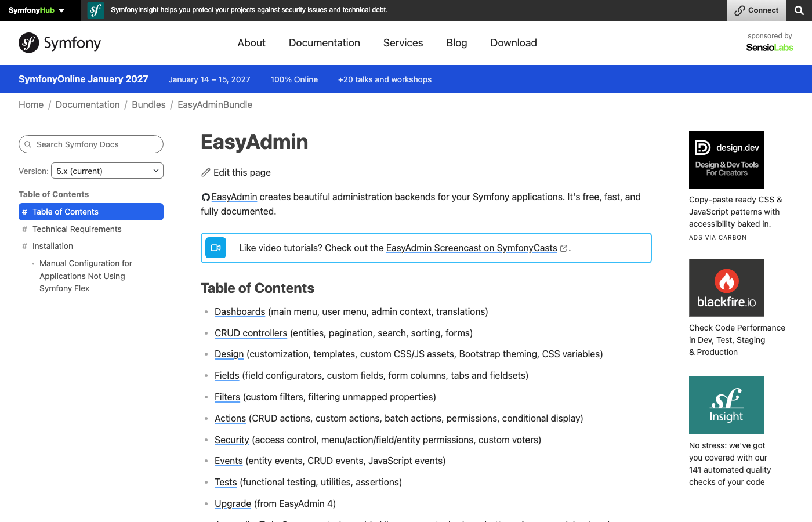The height and width of the screenshot is (522, 812).
Task: Open the Design docs link
Action: pyautogui.click(x=229, y=354)
